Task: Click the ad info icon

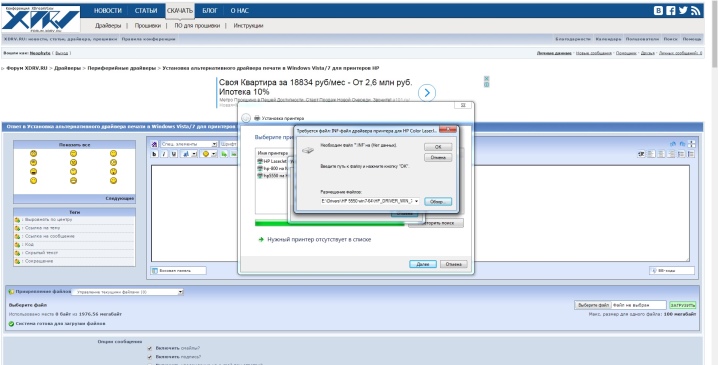Action: 487,84
